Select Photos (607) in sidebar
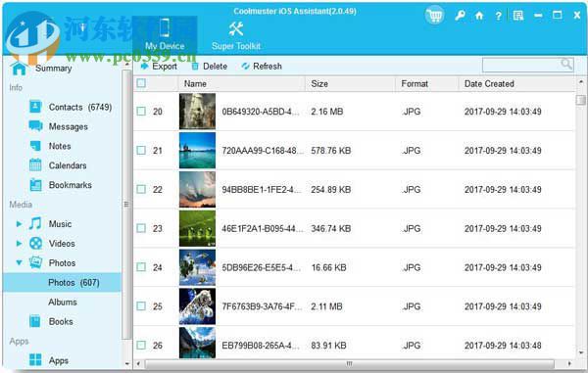The width and height of the screenshot is (588, 373). coord(63,282)
